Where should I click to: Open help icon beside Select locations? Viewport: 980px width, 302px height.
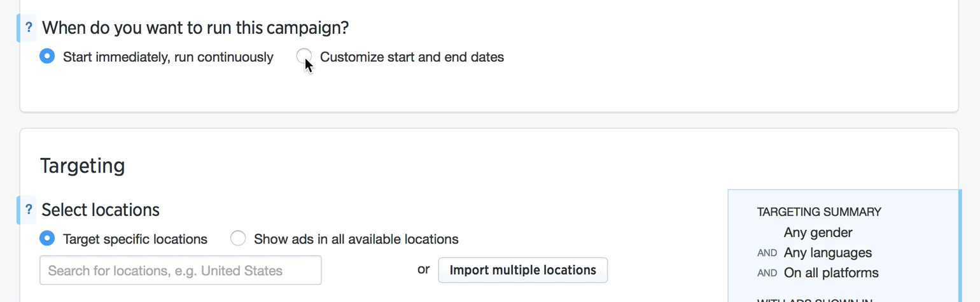pyautogui.click(x=29, y=210)
